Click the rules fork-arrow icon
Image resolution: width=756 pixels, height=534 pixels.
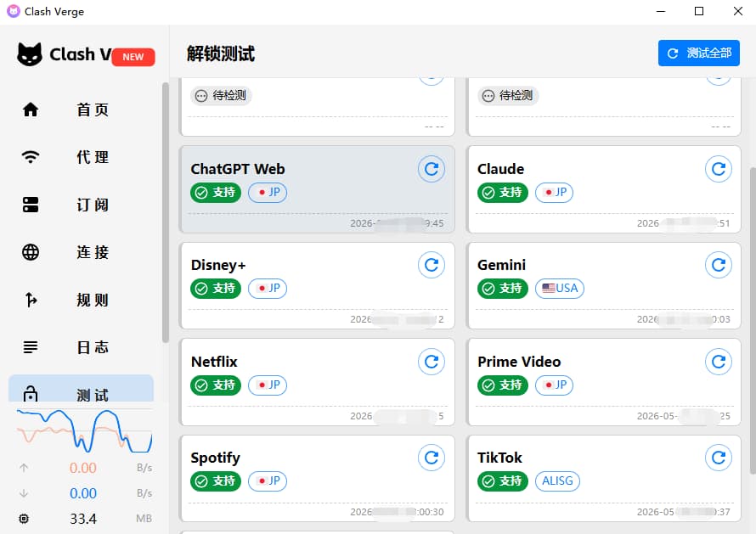pyautogui.click(x=31, y=300)
